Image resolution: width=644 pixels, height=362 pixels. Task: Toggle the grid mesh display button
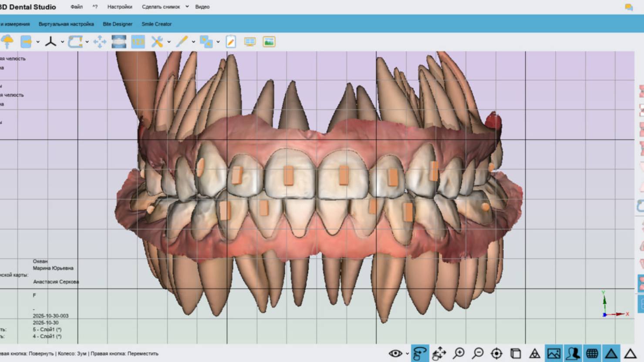pyautogui.click(x=592, y=353)
